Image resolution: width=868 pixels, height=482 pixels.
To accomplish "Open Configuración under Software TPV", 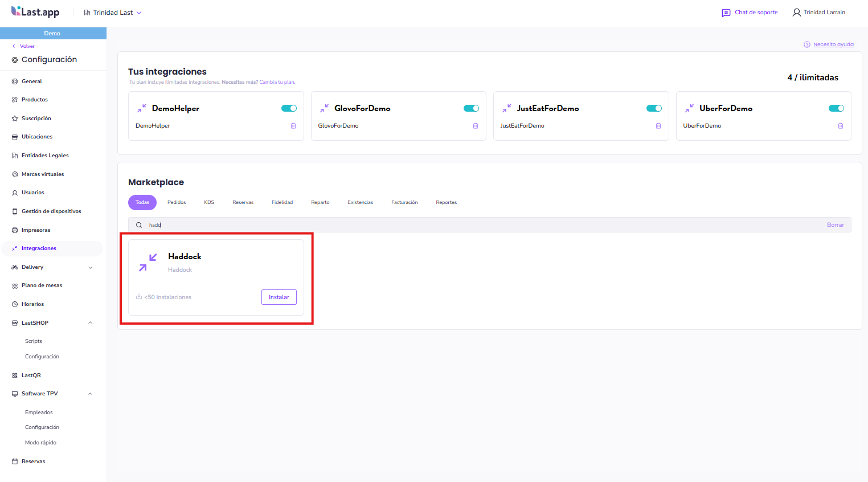I will coord(42,427).
